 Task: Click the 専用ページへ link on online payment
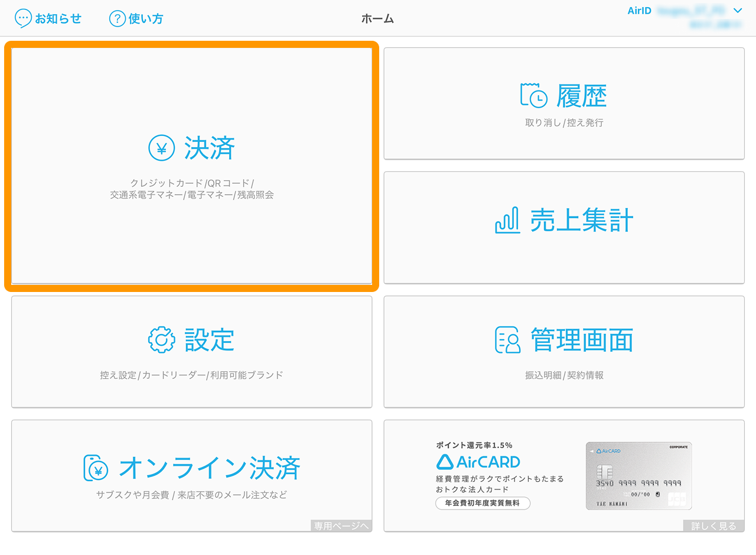pos(341,526)
